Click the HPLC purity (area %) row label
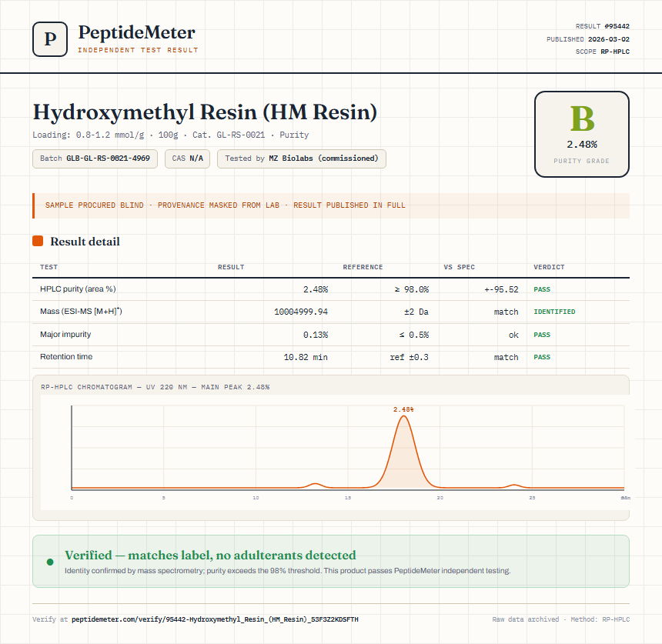 [78, 289]
